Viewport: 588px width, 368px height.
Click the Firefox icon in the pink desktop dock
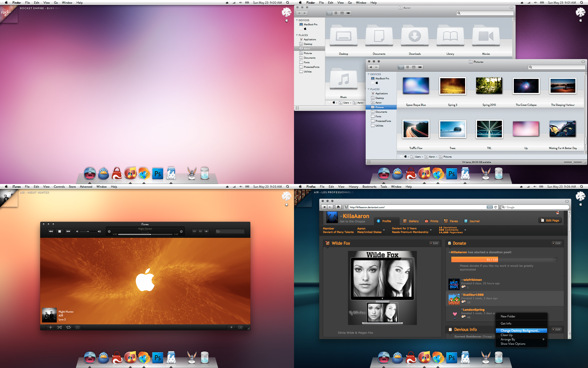[144, 174]
